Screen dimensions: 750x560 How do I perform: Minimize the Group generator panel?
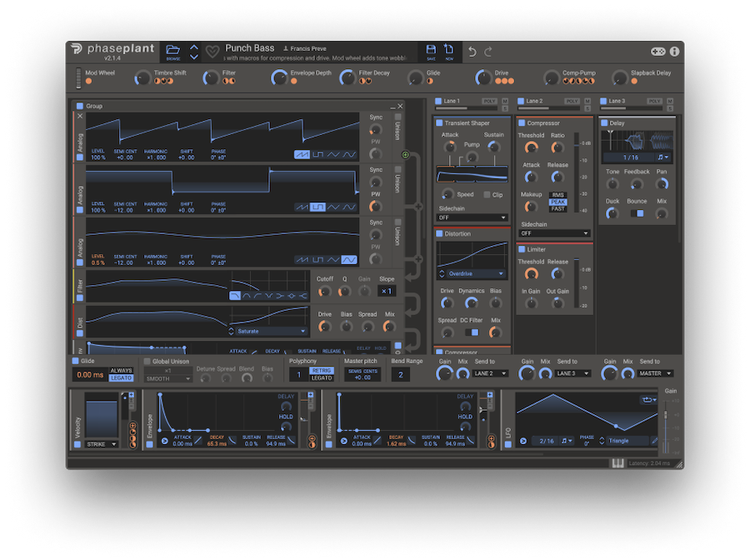pyautogui.click(x=393, y=107)
